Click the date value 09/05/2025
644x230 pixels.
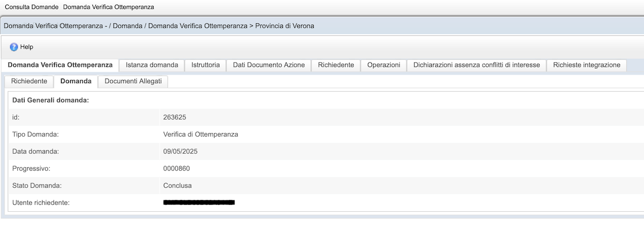tap(180, 151)
